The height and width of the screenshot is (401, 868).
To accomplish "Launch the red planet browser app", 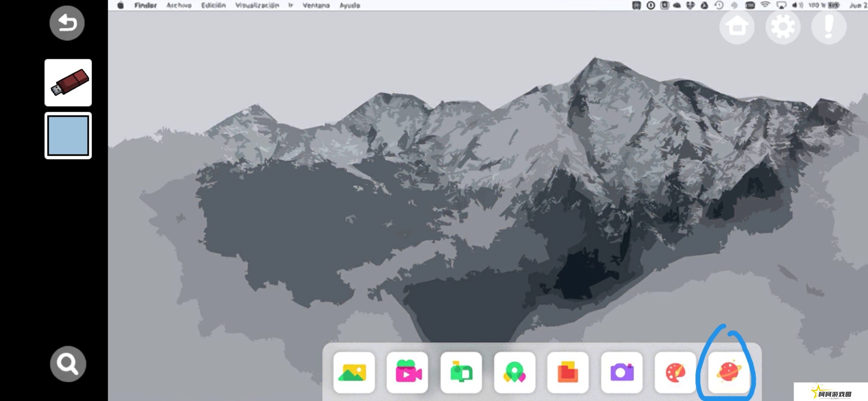I will click(x=729, y=372).
